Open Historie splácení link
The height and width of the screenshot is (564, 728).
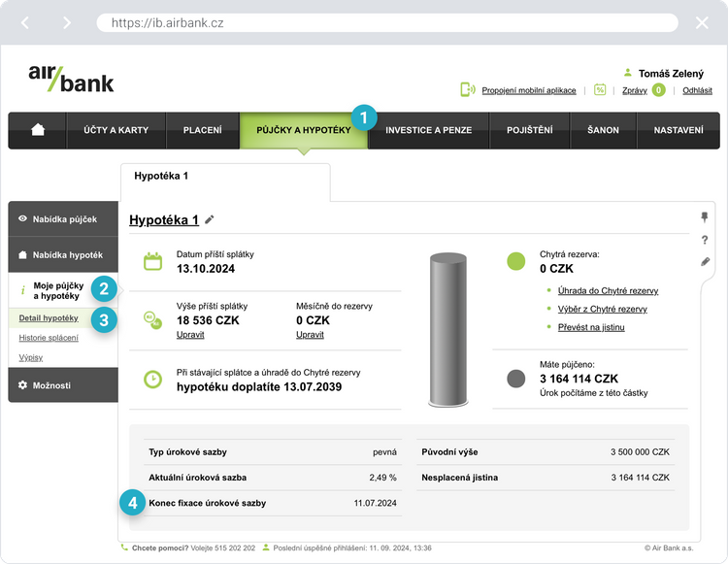coord(49,338)
